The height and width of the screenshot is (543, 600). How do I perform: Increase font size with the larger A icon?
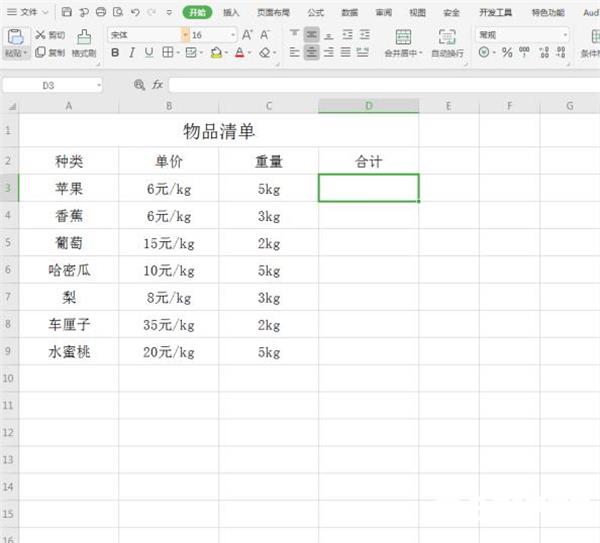[247, 35]
